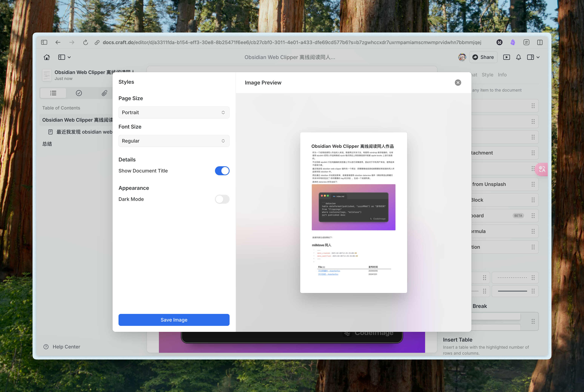
Task: Click drag handle on 'ormula' row
Action: pyautogui.click(x=533, y=231)
